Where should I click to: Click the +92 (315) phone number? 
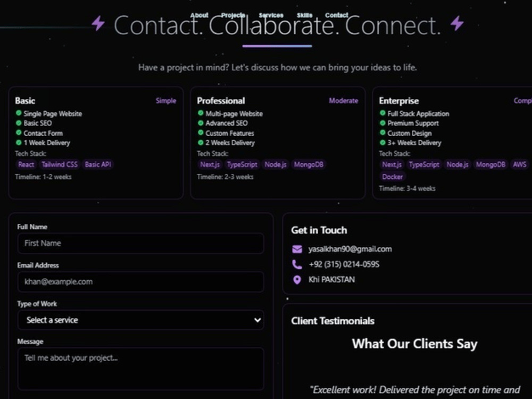coord(344,264)
